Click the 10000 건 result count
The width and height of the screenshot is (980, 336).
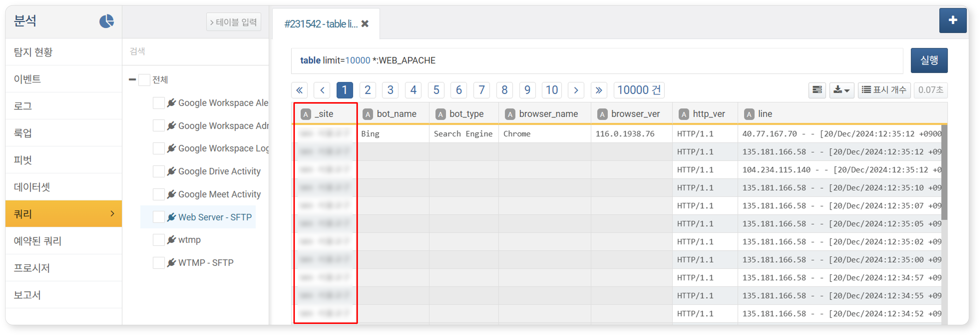[x=639, y=90]
